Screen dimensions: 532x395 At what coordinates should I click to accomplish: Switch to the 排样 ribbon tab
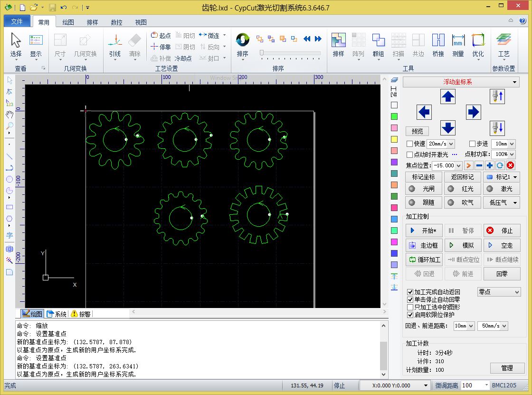[x=92, y=22]
